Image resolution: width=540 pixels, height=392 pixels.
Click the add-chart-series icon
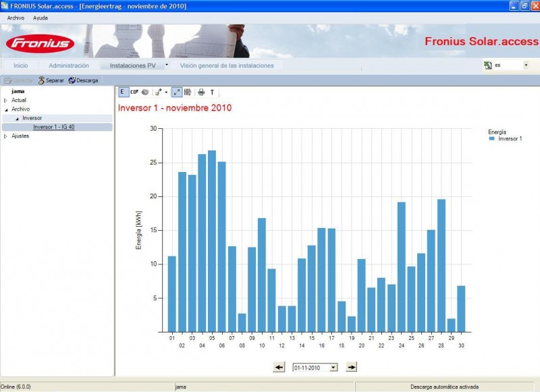point(159,92)
